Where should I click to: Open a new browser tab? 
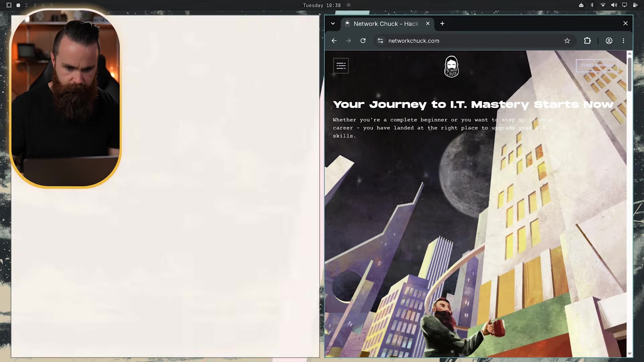(442, 23)
